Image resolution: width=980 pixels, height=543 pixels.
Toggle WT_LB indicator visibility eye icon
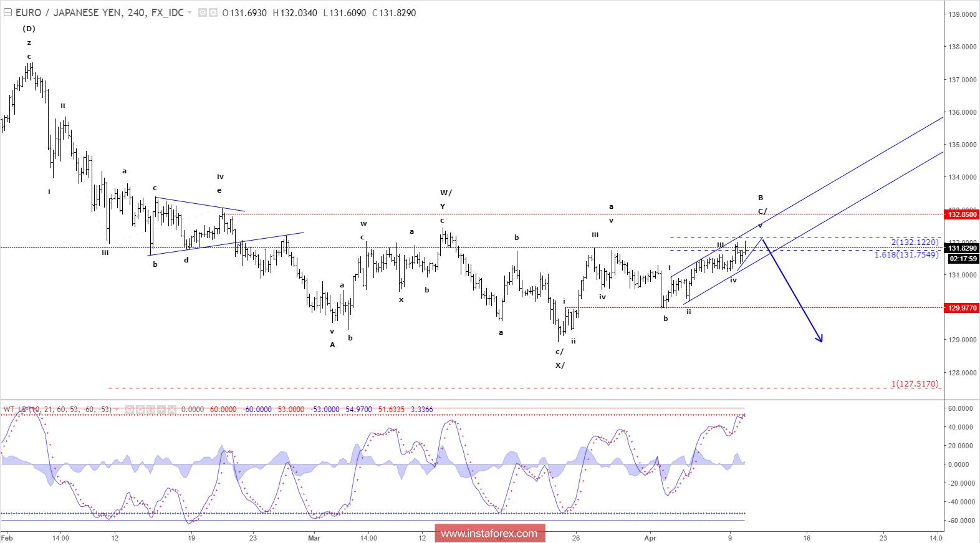point(130,410)
